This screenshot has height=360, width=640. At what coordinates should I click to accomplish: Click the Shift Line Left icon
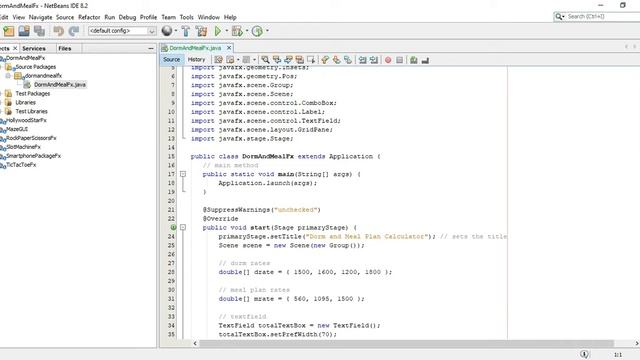(x=362, y=60)
